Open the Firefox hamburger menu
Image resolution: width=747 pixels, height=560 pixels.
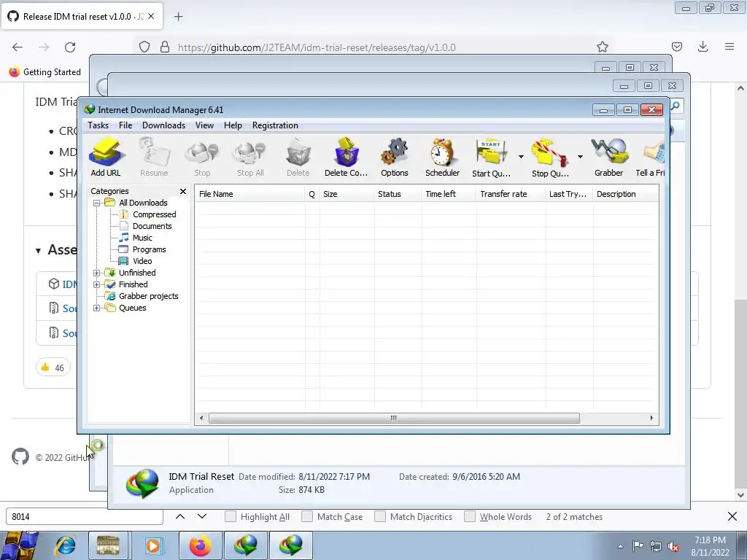[x=729, y=47]
